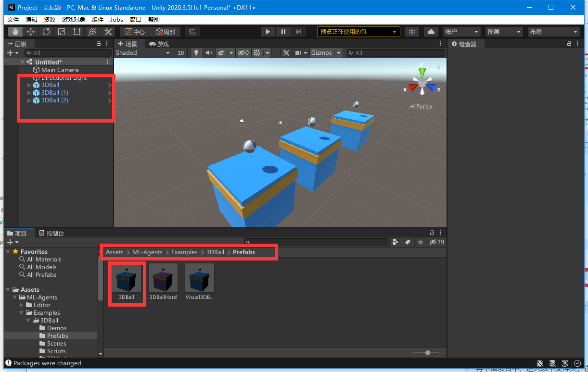
Task: Click the Prefabs breadcrumb link
Action: coord(243,252)
